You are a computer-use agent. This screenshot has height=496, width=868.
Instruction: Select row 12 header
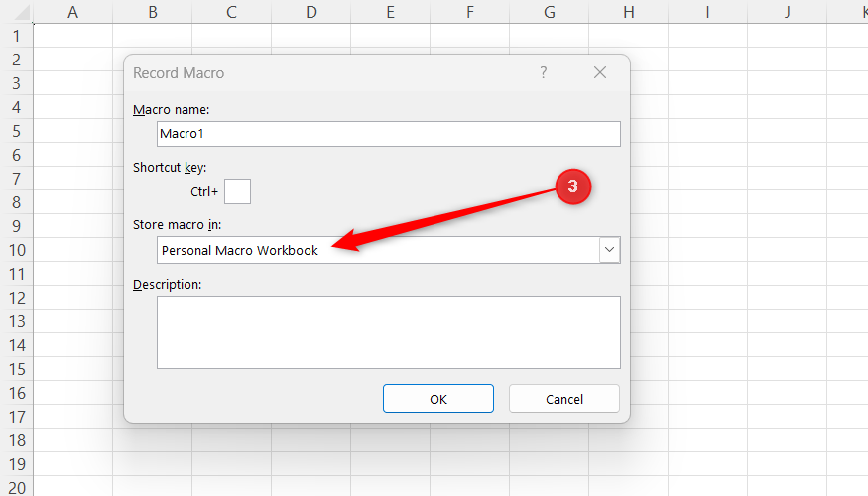[17, 298]
